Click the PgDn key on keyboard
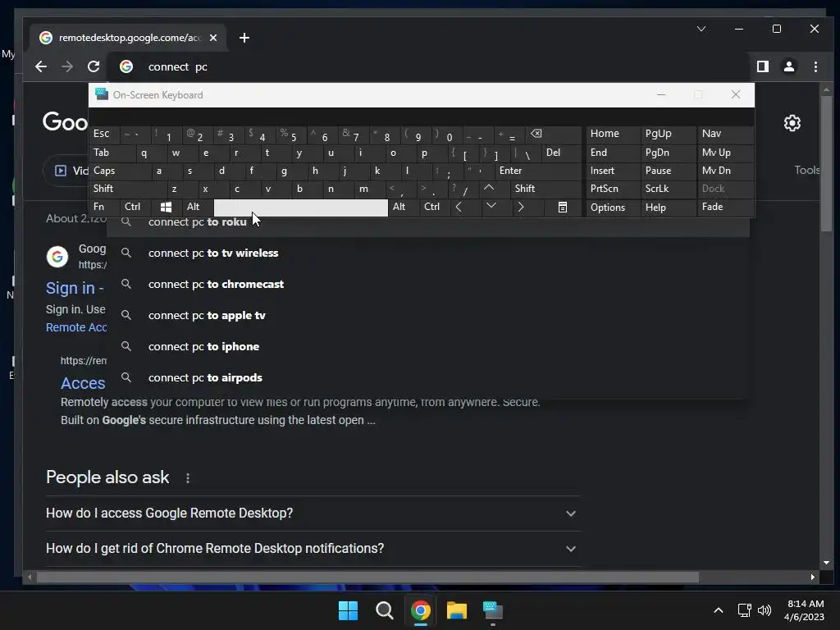 [x=669, y=153]
